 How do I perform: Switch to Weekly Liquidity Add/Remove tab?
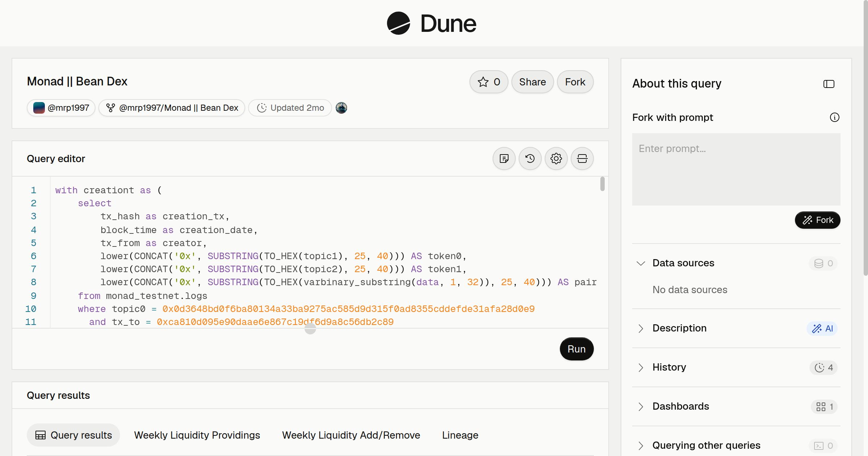[x=351, y=435]
